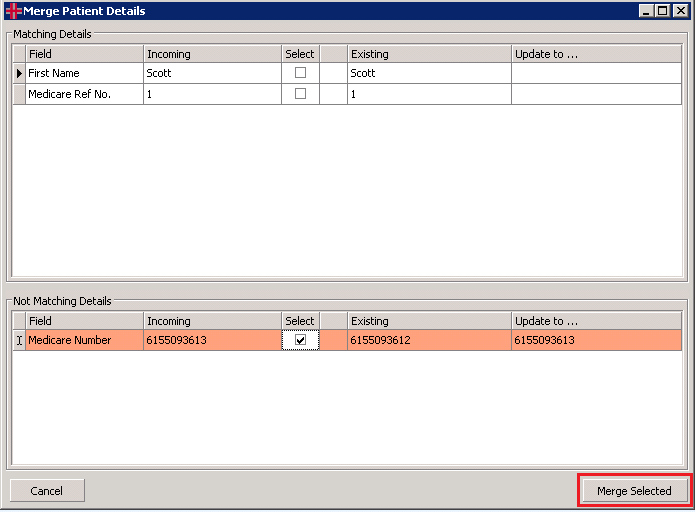The height and width of the screenshot is (512, 695).
Task: Click the red cross application icon in title bar
Action: (13, 11)
